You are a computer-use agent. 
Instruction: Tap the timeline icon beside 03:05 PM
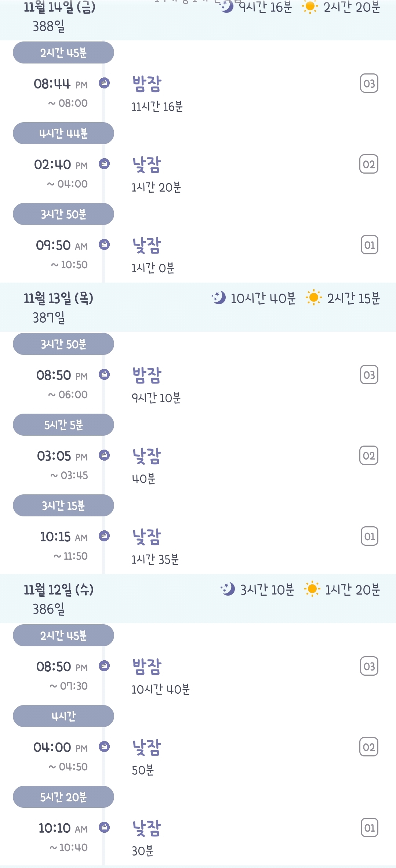tap(104, 455)
